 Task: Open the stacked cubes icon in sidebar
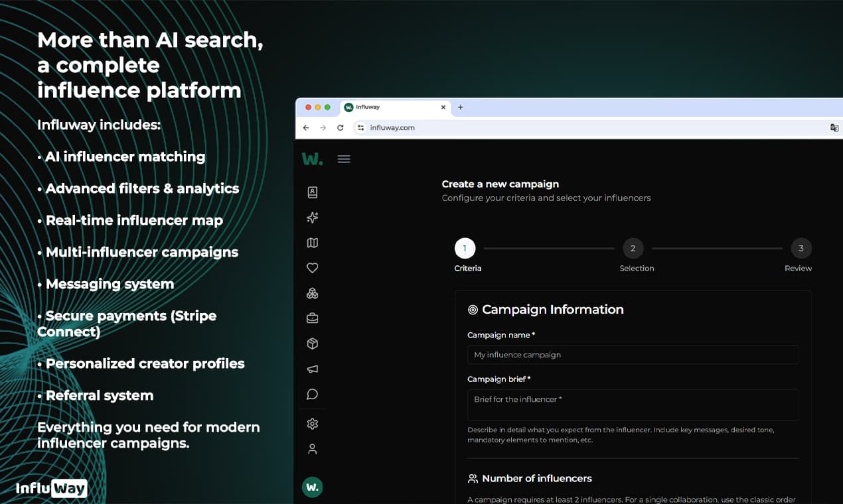(x=313, y=293)
